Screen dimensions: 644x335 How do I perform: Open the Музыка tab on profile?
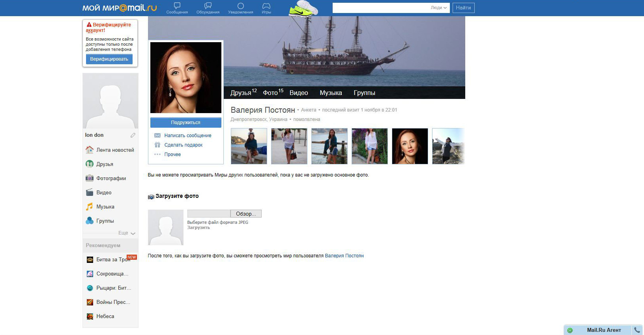(331, 93)
